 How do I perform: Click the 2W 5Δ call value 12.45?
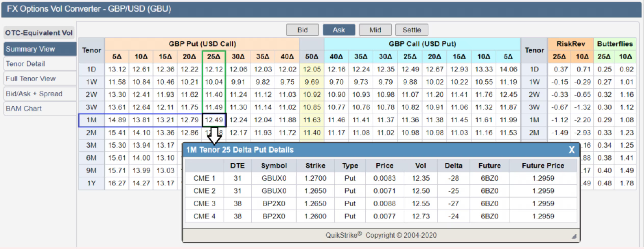[508, 95]
